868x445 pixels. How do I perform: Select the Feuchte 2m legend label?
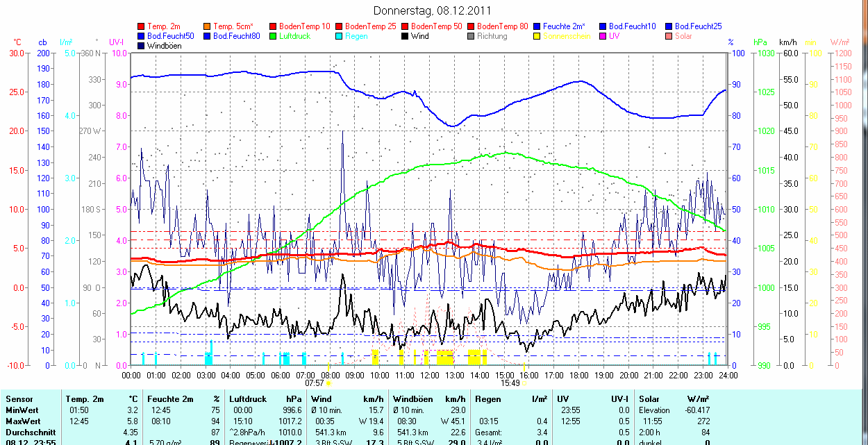pyautogui.click(x=564, y=26)
